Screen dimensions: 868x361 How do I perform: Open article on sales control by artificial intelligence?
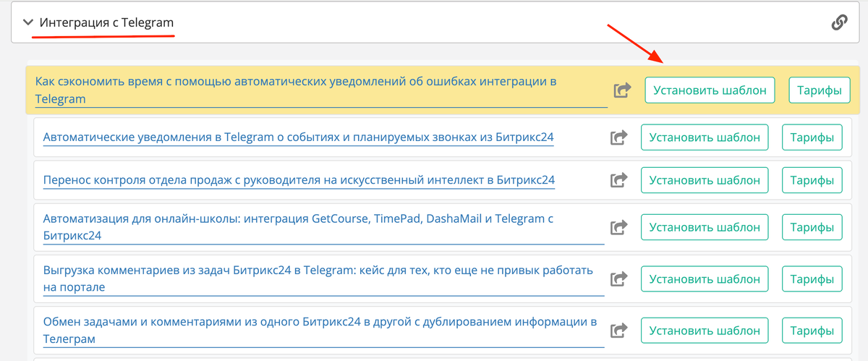pos(299,180)
